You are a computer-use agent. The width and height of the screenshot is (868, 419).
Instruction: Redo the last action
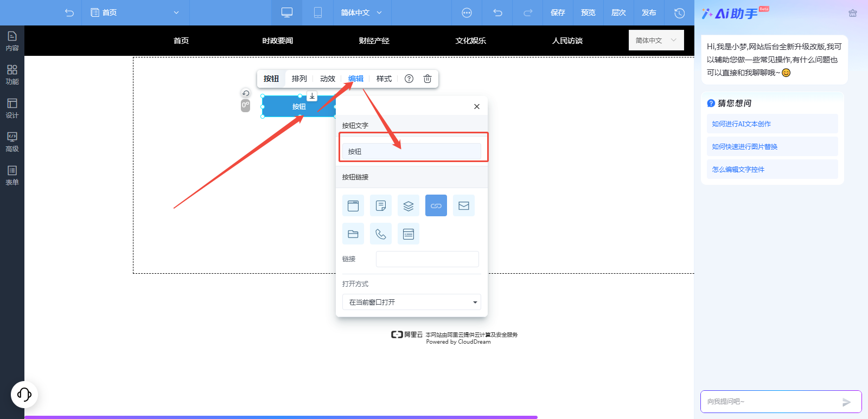(x=528, y=12)
